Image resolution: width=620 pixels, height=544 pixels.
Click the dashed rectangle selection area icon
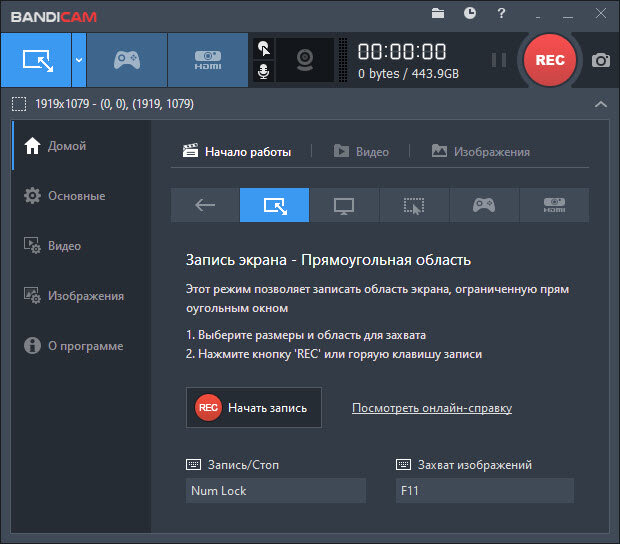19,104
